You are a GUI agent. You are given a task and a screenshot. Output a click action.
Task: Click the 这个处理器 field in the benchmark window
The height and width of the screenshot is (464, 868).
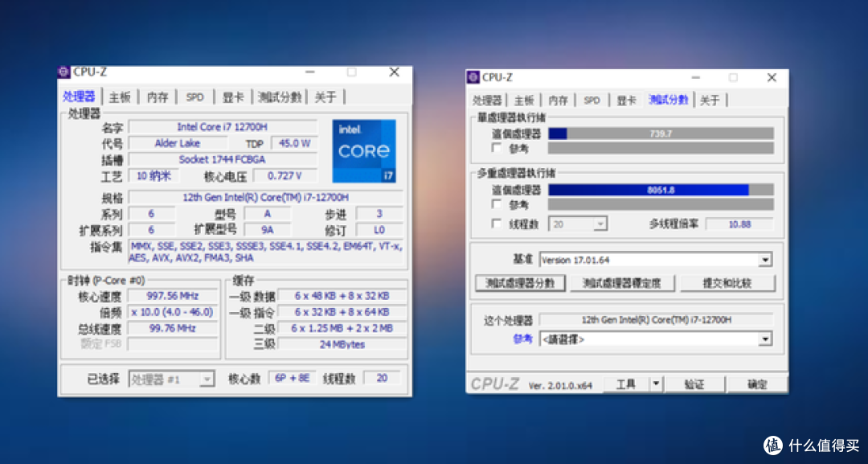pos(656,319)
